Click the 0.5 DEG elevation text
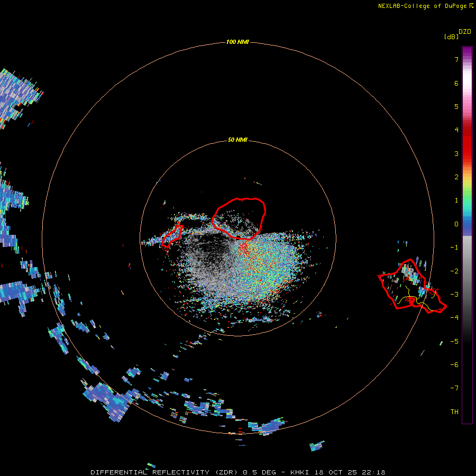 (260, 472)
